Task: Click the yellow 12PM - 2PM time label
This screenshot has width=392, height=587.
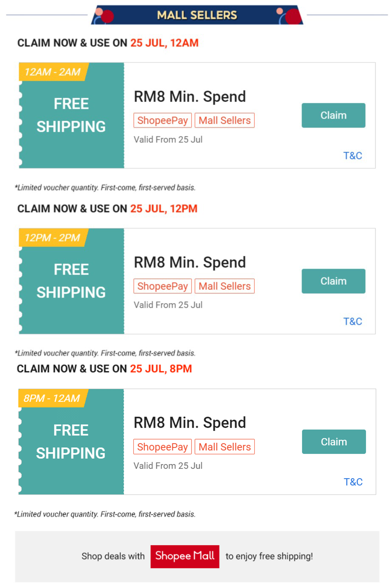Action: [52, 238]
